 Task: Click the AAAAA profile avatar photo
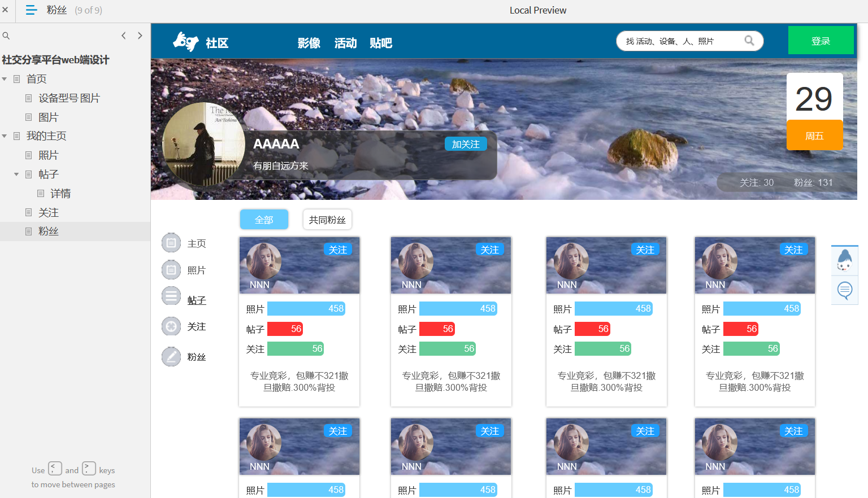pos(203,144)
